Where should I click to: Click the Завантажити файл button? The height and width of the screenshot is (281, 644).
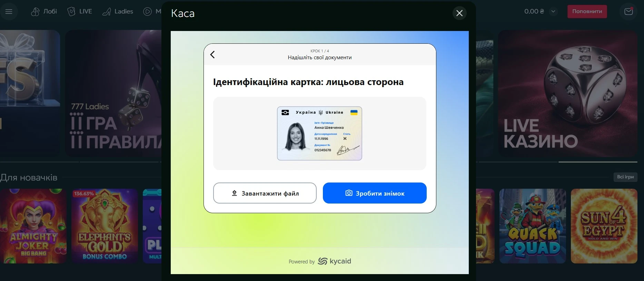tap(265, 193)
